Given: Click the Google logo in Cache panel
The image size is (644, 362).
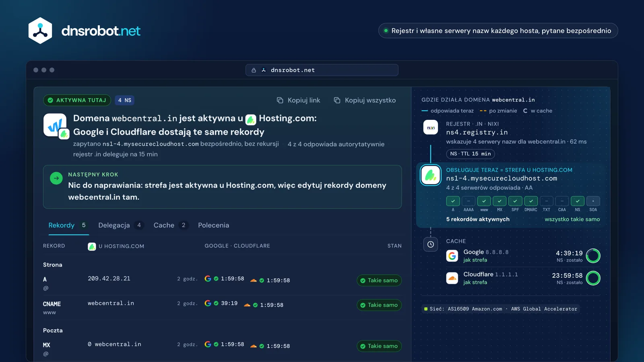Looking at the screenshot, I should point(452,256).
